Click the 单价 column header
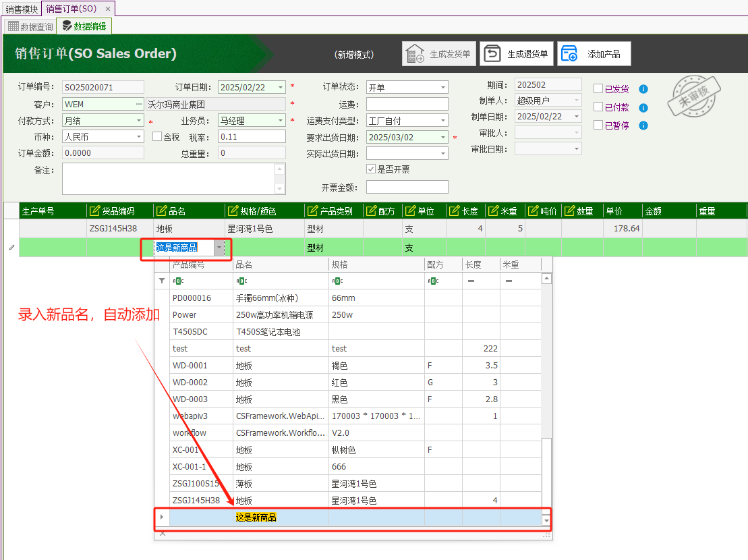 pyautogui.click(x=623, y=211)
